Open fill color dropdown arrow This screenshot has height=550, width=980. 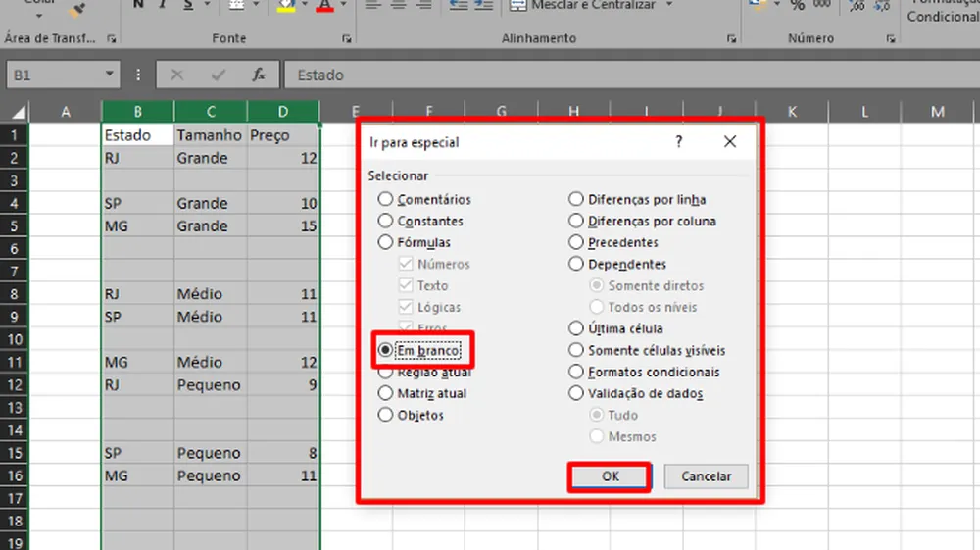[x=305, y=5]
